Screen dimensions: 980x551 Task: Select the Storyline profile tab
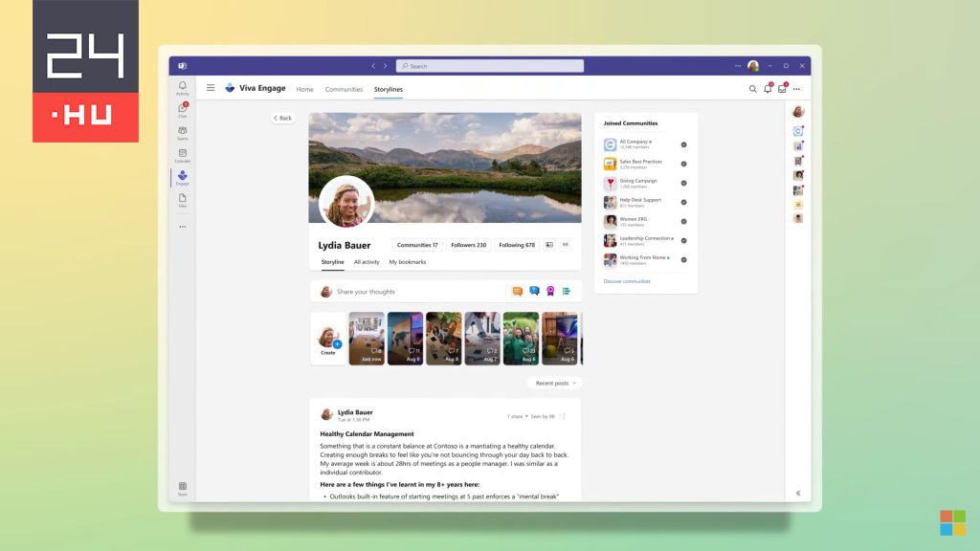pos(332,262)
